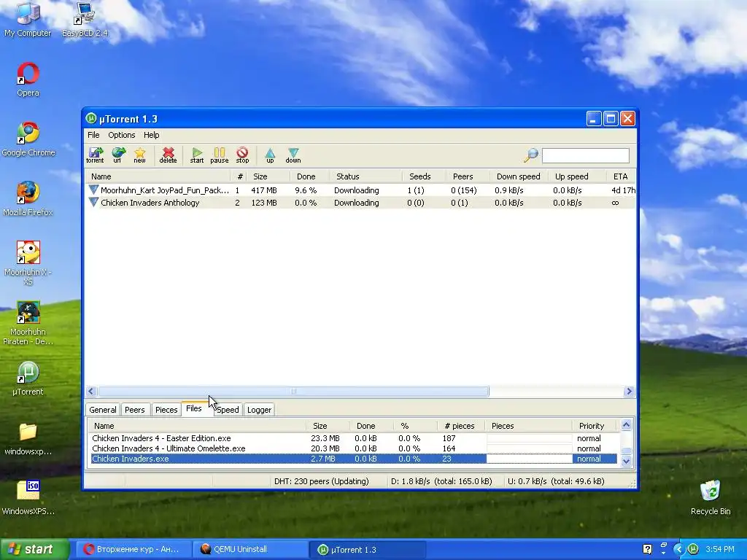Click the horizontal scrollbar right arrow

629,392
